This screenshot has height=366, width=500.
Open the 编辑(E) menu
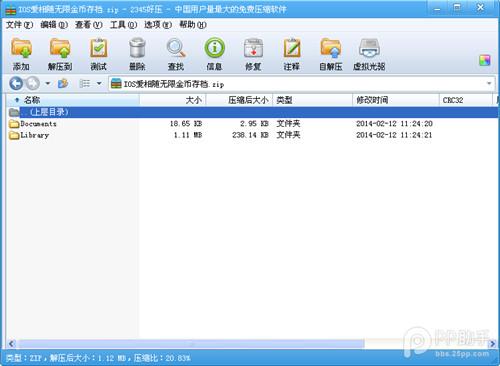point(54,25)
